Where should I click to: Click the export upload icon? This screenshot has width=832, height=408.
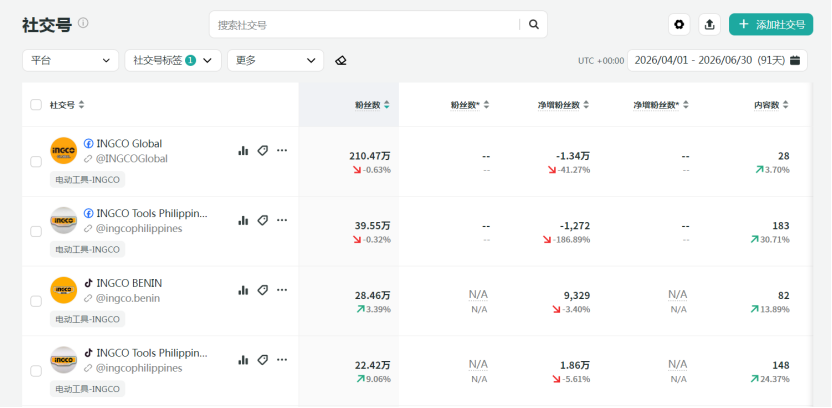click(x=709, y=24)
